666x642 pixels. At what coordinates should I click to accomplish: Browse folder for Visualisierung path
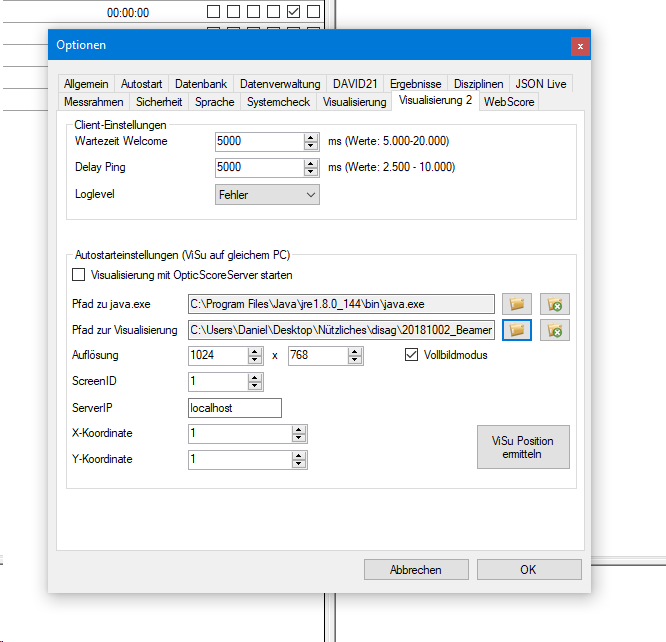point(517,330)
